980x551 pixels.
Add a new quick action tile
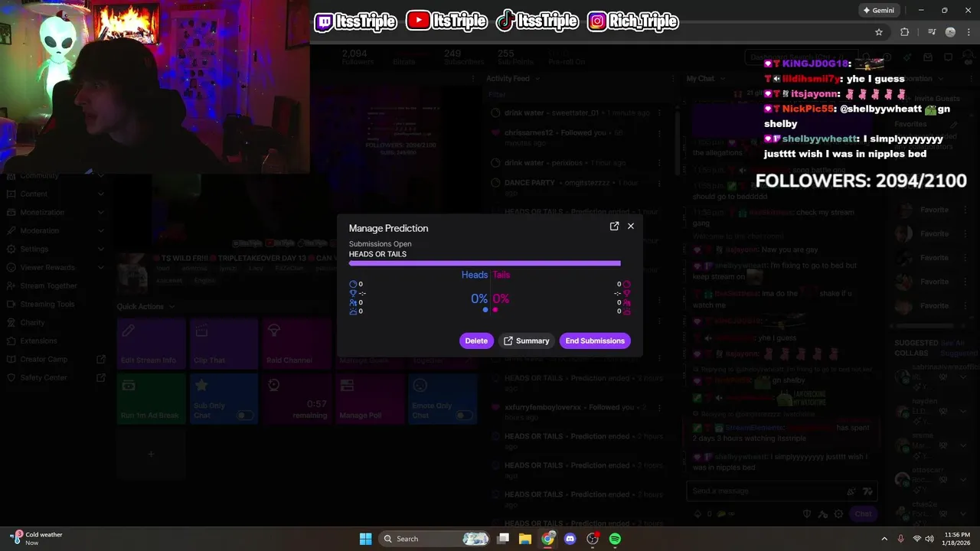(151, 454)
